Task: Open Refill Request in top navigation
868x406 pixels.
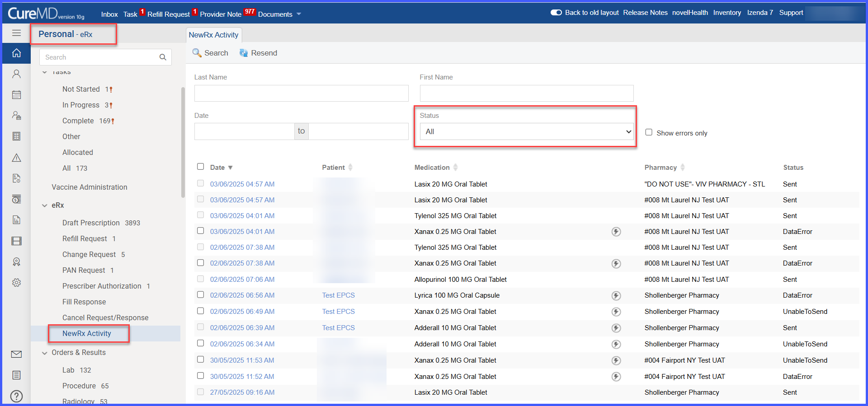Action: (169, 14)
